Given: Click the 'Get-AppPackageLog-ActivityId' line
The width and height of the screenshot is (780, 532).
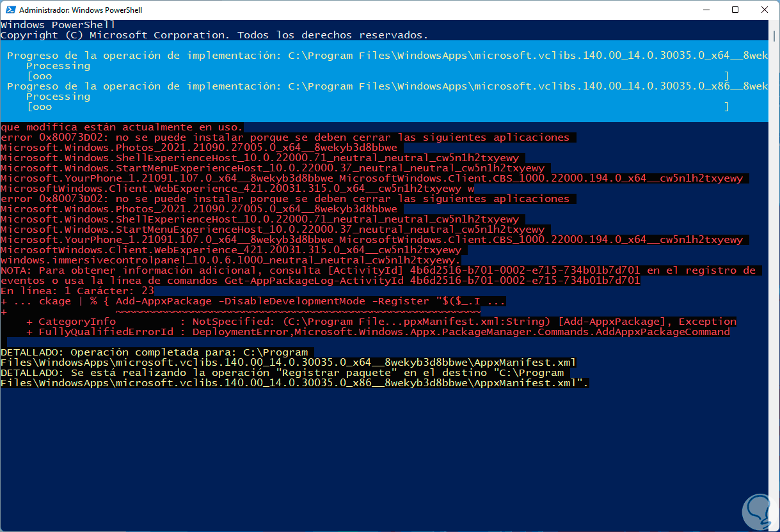Looking at the screenshot, I should [x=321, y=281].
